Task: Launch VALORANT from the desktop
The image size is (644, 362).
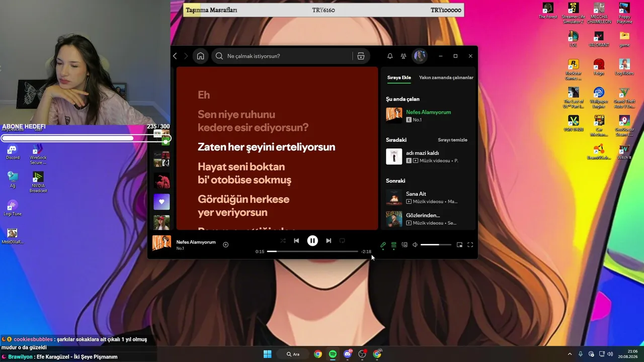Action: [599, 39]
